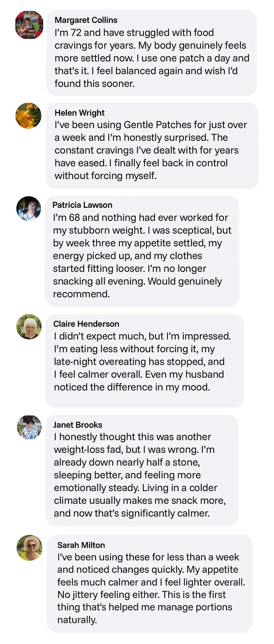This screenshot has width=274, height=644.
Task: Click Margaret Collins' profile picture
Action: pos(29,25)
